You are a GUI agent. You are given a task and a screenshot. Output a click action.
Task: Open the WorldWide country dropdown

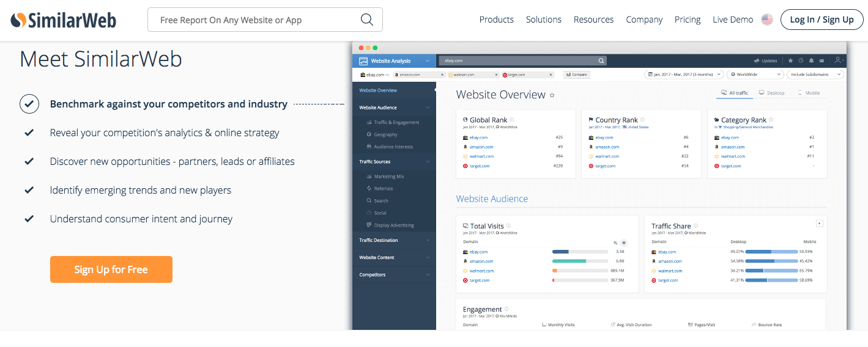coord(755,75)
